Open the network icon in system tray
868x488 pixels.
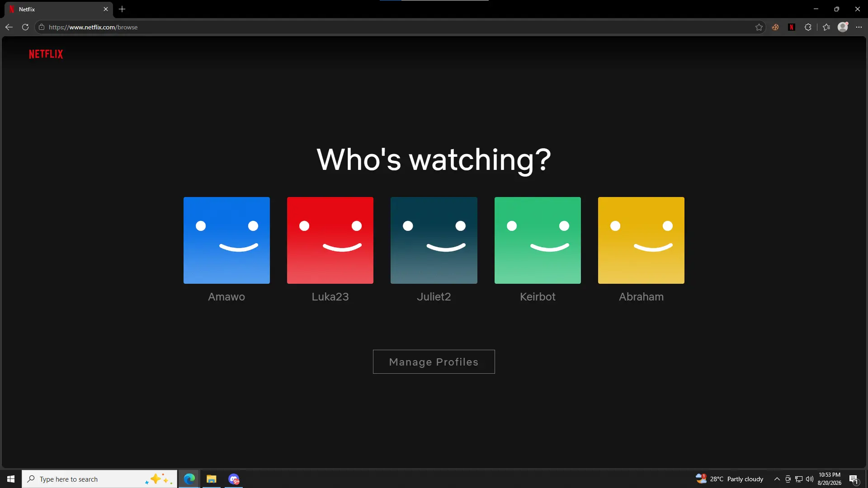(799, 479)
